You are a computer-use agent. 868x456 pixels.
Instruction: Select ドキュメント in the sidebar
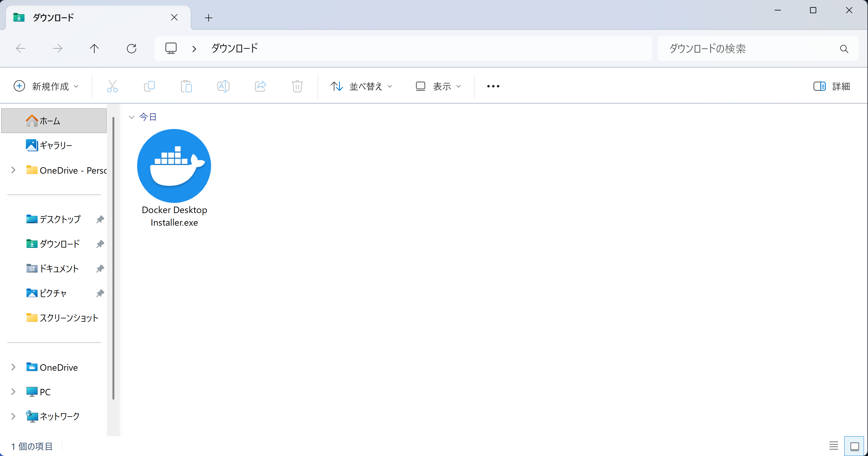click(59, 268)
